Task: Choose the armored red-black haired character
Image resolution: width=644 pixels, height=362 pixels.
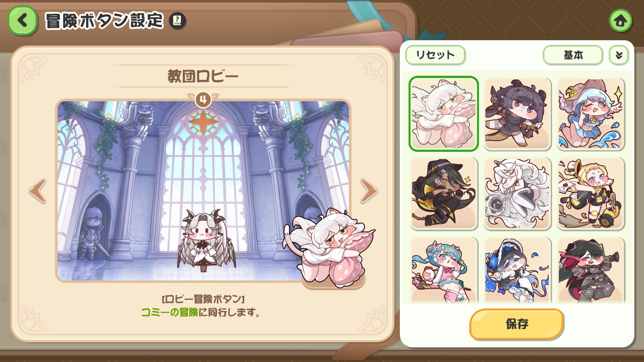Action: 591,270
